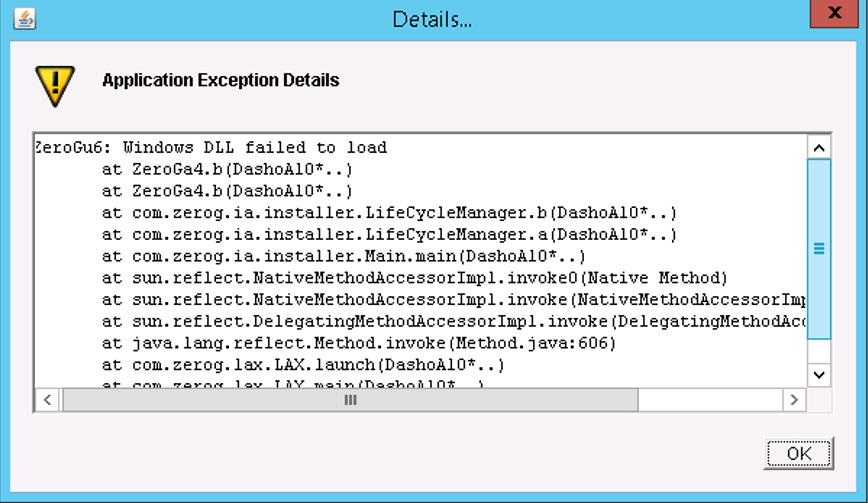Click the horizontal scrollbar thumb

(350, 399)
